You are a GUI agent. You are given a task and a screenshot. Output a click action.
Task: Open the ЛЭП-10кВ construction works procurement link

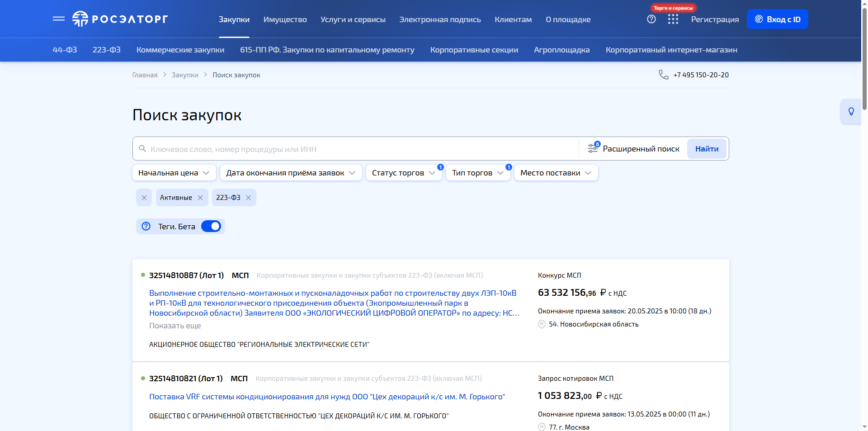click(335, 303)
